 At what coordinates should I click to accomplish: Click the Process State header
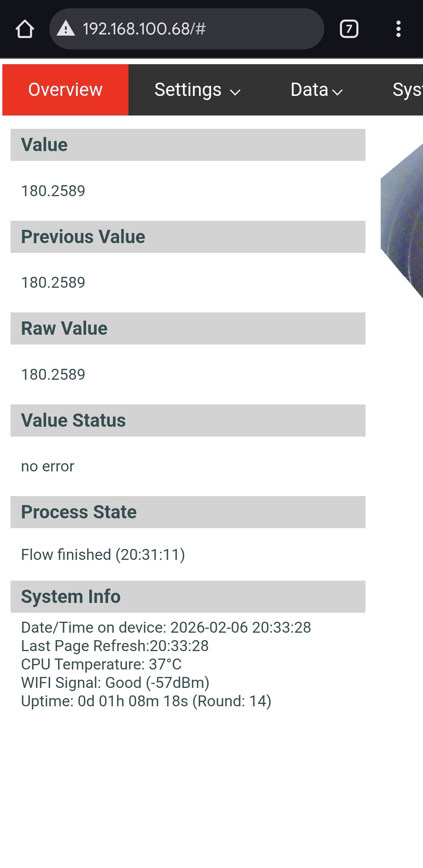point(188,512)
